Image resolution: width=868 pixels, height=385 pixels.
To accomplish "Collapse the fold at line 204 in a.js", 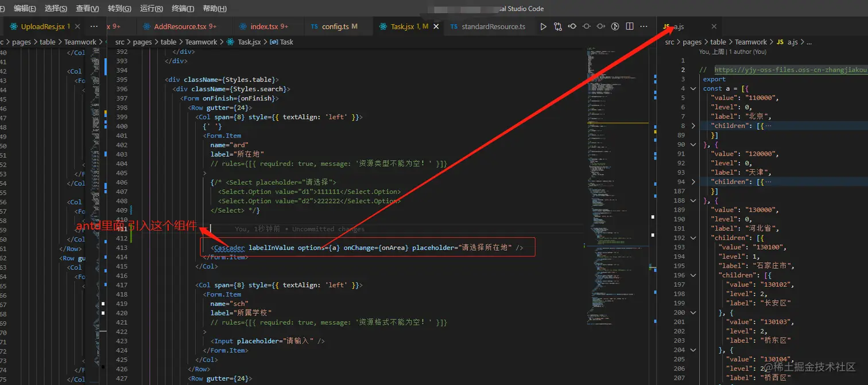I will point(693,349).
